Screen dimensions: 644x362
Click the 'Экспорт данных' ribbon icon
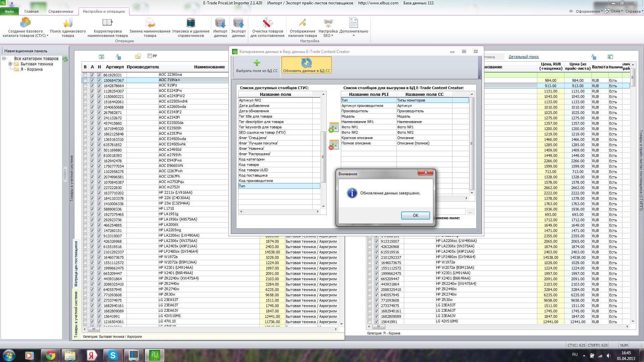238,27
